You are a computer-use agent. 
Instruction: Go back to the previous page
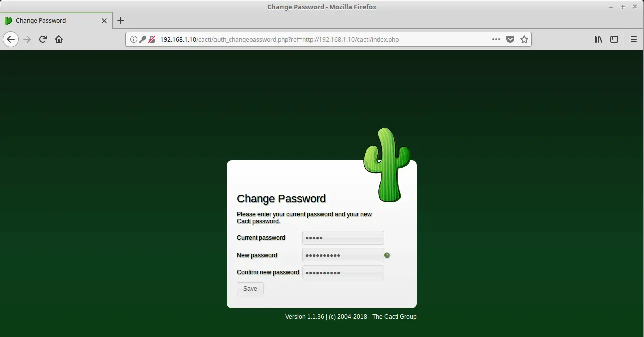pos(11,39)
